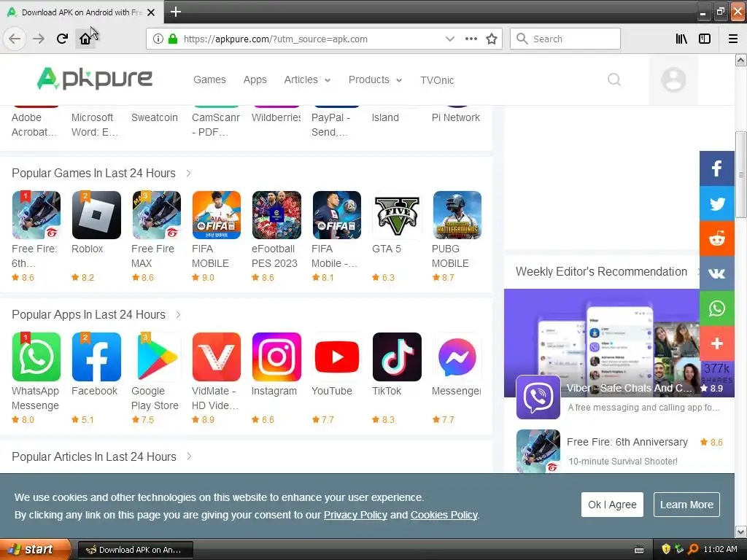
Task: Accept cookies with Ok I Agree
Action: click(x=612, y=505)
